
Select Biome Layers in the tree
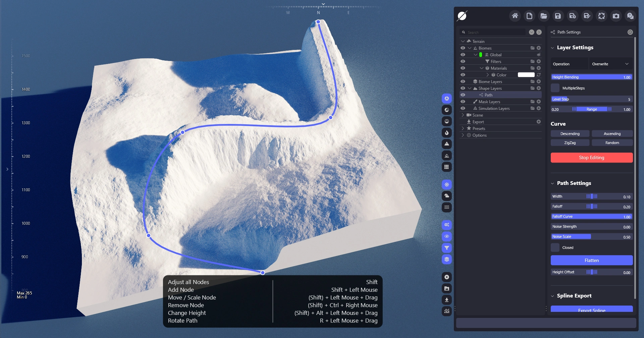[x=490, y=81]
